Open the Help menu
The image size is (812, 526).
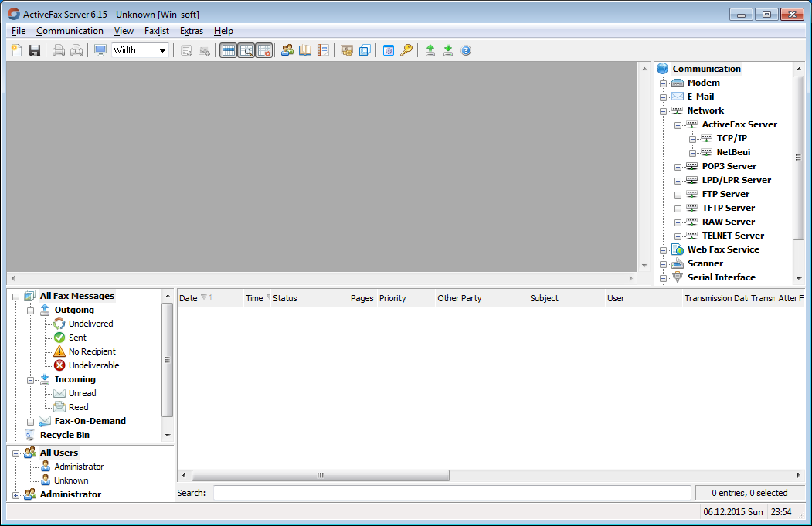tap(223, 31)
